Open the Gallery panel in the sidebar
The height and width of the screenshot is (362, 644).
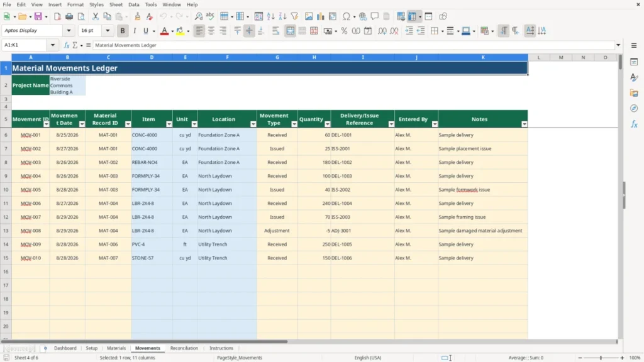[x=634, y=93]
